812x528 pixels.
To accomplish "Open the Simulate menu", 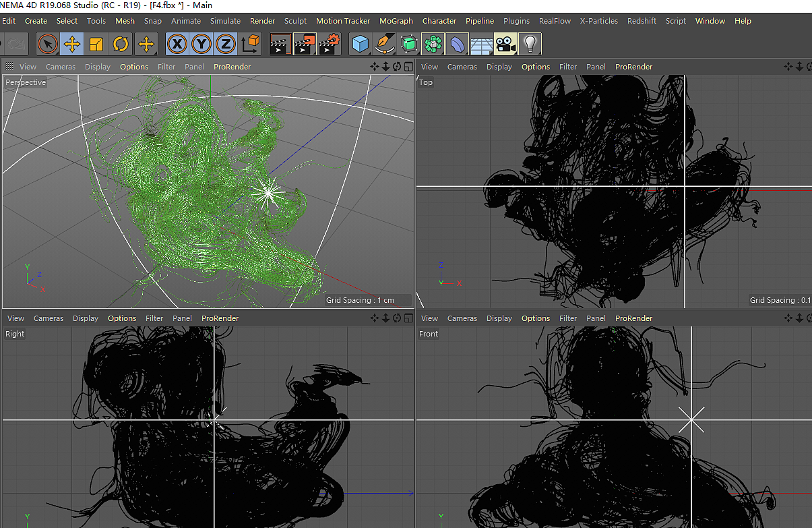I will [x=225, y=21].
